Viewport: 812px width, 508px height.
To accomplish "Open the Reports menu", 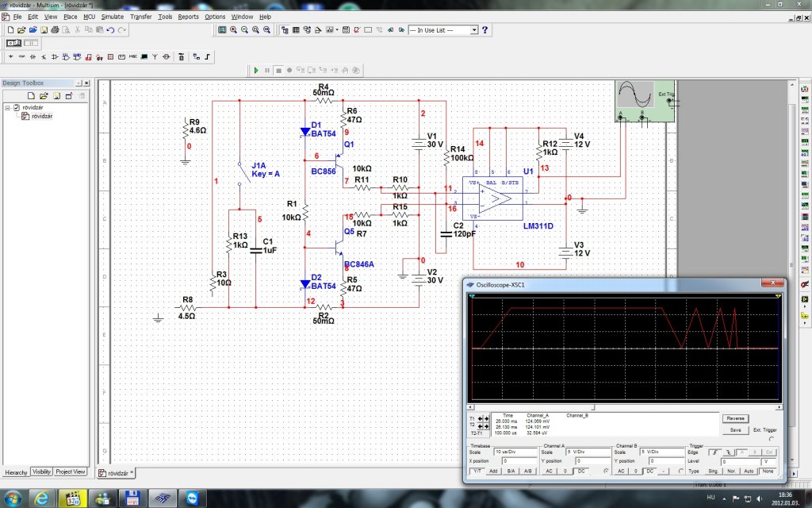I will point(189,17).
